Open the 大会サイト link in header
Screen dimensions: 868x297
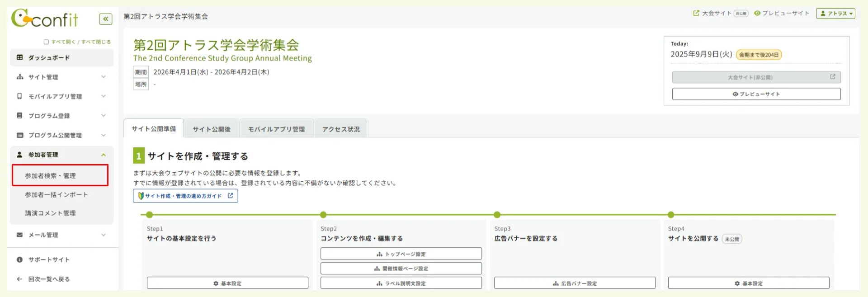tap(717, 13)
